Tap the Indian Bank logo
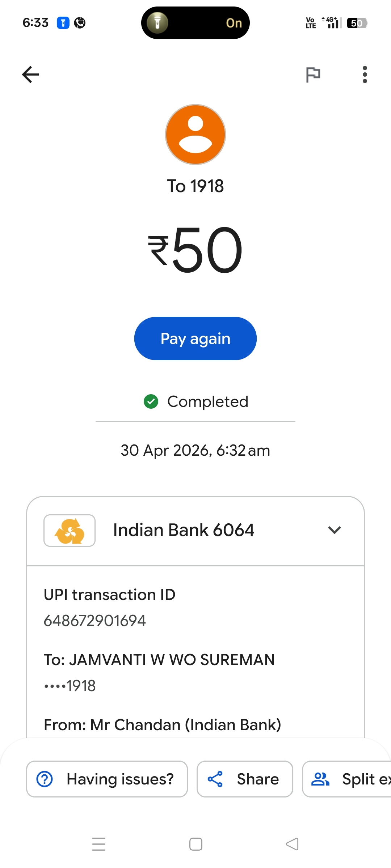Screen dimensions: 391x868 point(70,531)
